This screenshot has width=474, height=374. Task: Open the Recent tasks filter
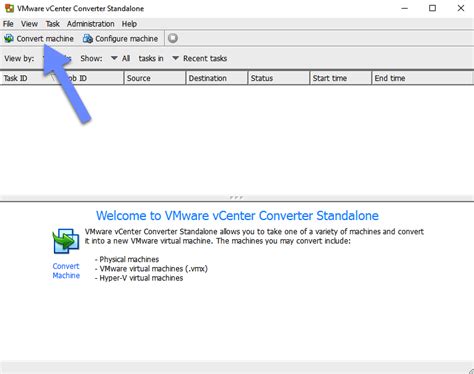click(205, 58)
